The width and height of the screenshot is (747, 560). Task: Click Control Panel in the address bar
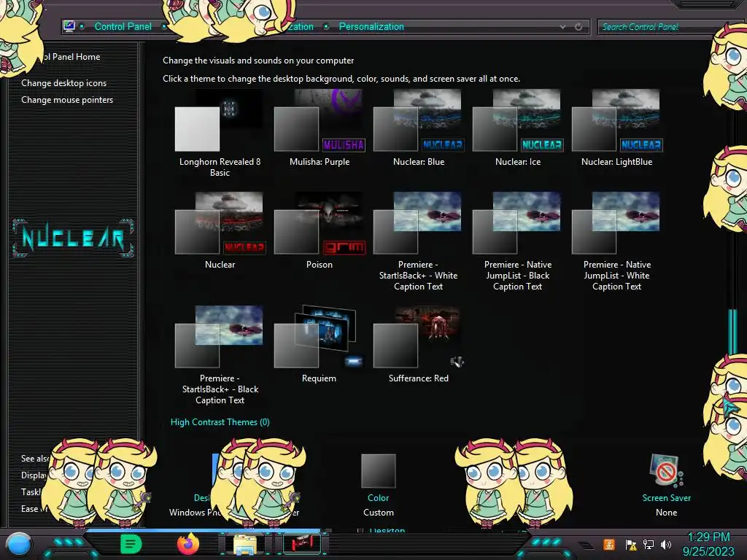(123, 27)
